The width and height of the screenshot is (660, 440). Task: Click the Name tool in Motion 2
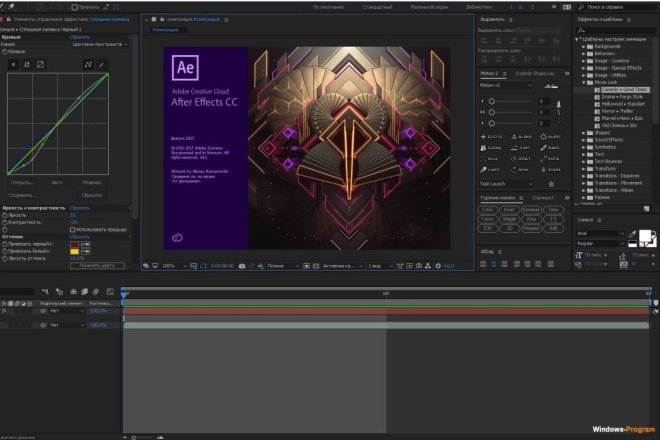[550, 148]
